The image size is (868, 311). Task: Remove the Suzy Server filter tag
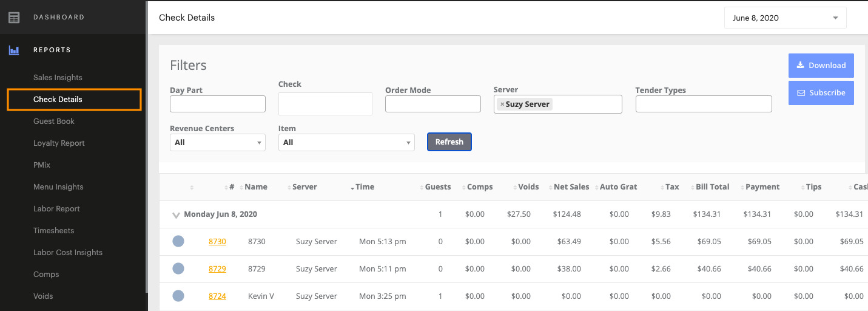(x=502, y=104)
